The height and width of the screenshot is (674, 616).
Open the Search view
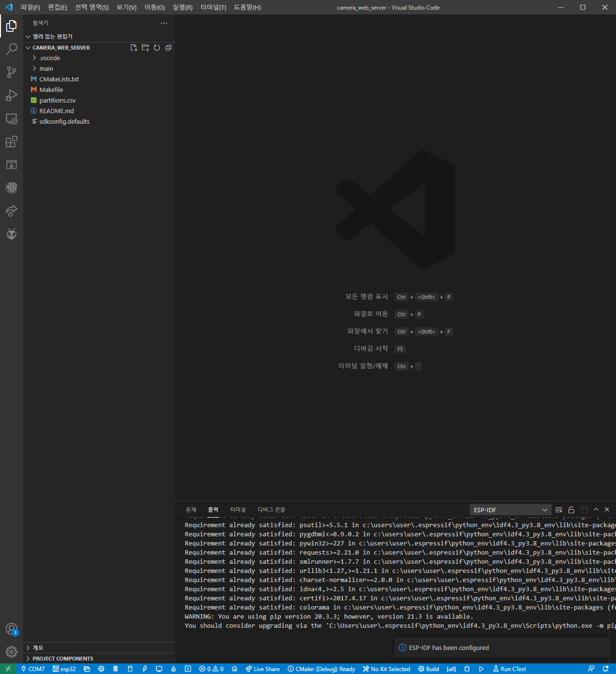coord(12,49)
